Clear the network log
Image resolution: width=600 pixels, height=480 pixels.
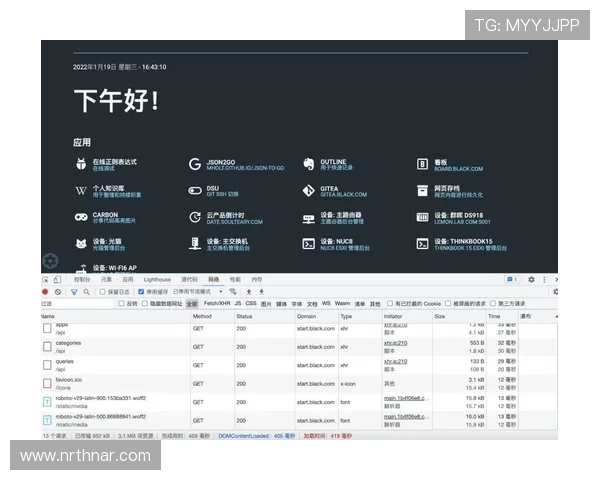[58, 292]
